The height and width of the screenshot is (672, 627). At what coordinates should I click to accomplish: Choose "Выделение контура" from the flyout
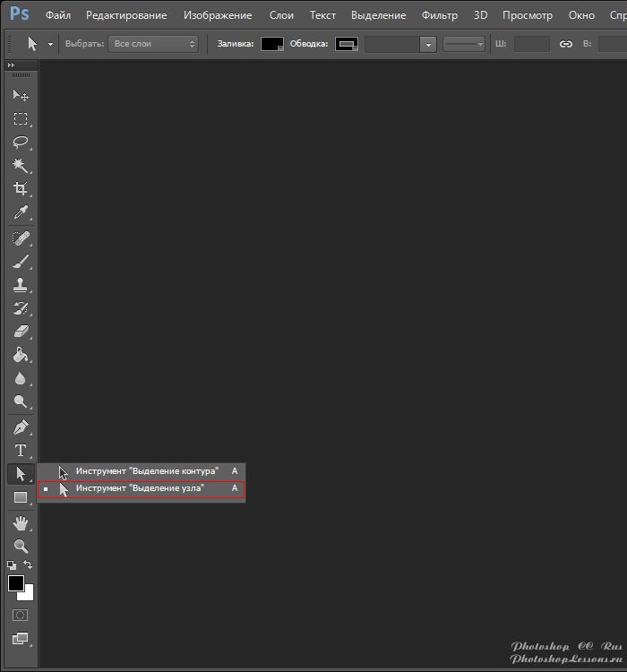click(x=146, y=470)
